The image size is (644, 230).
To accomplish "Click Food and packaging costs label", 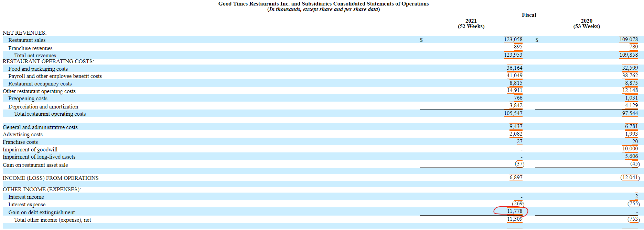I will [38, 69].
